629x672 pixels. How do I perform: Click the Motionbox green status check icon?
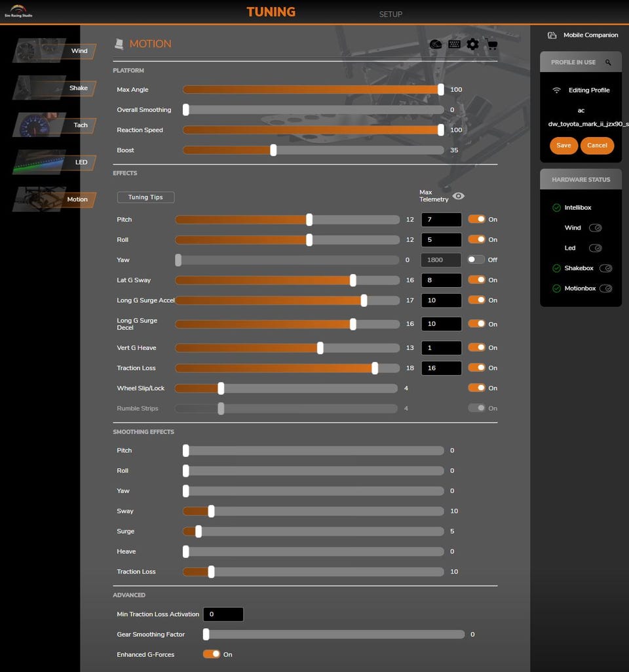(557, 288)
